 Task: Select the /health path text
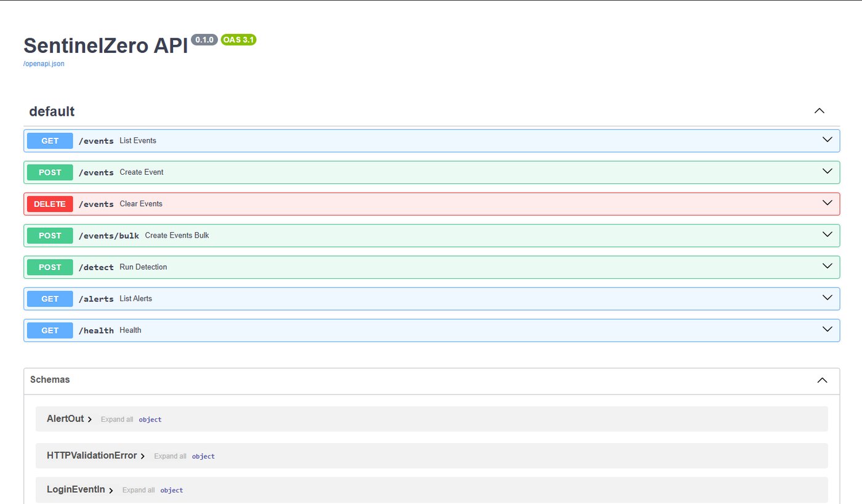click(x=96, y=330)
